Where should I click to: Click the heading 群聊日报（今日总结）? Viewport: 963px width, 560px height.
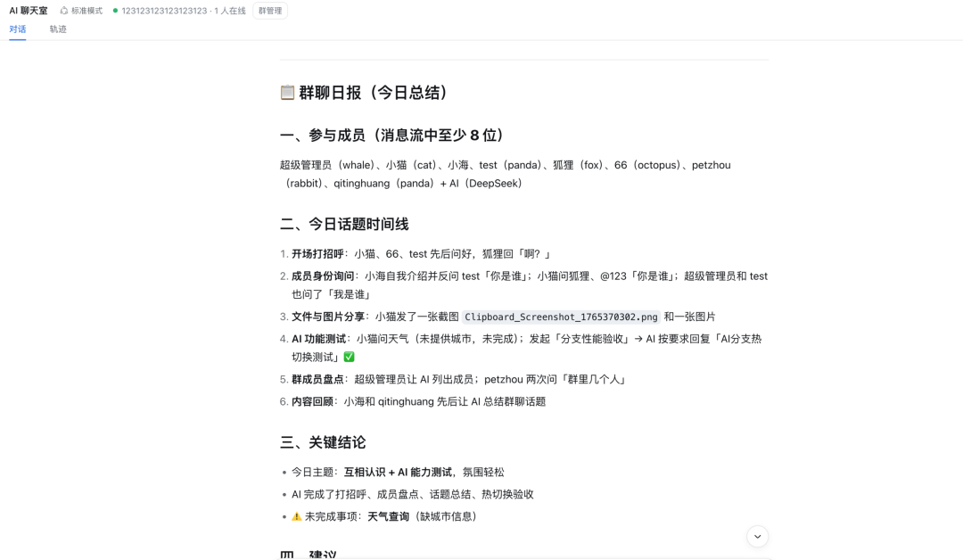[374, 92]
